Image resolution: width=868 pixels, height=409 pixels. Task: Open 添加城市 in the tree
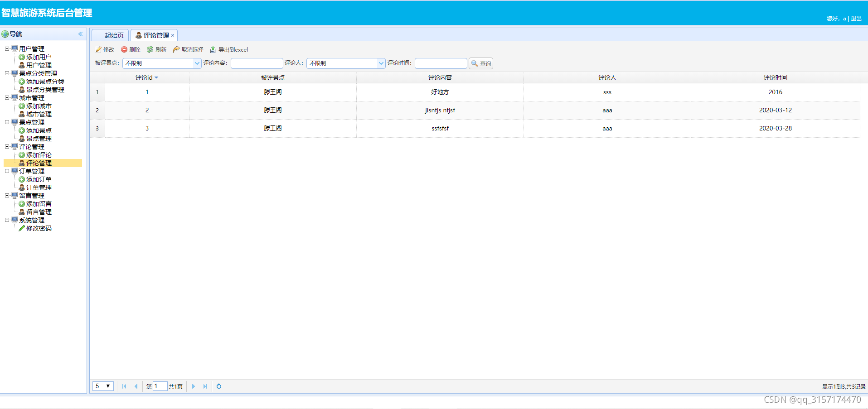pyautogui.click(x=39, y=106)
